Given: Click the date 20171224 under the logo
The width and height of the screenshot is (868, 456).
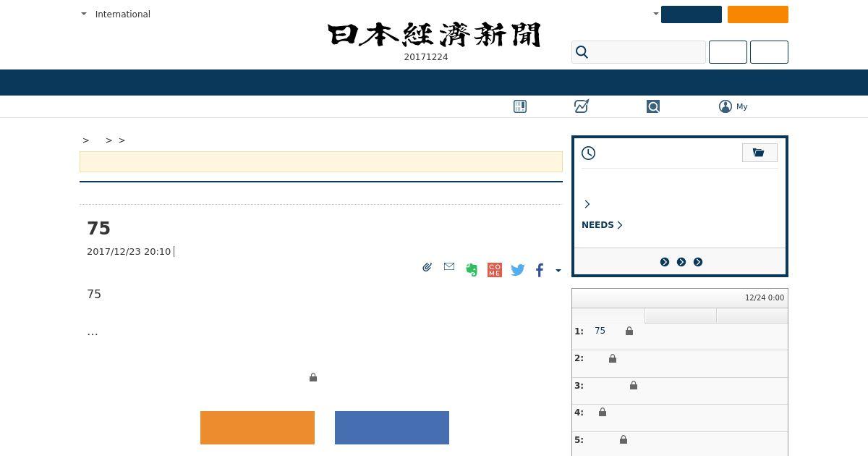Looking at the screenshot, I should 426,57.
